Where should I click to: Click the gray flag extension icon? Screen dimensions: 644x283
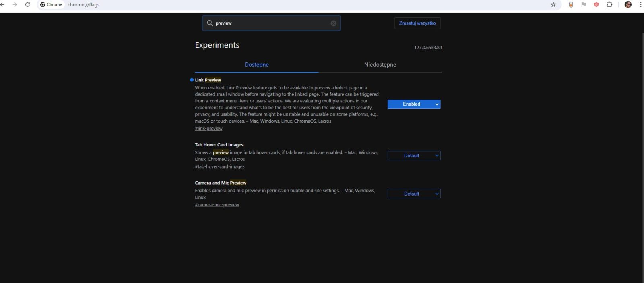583,5
